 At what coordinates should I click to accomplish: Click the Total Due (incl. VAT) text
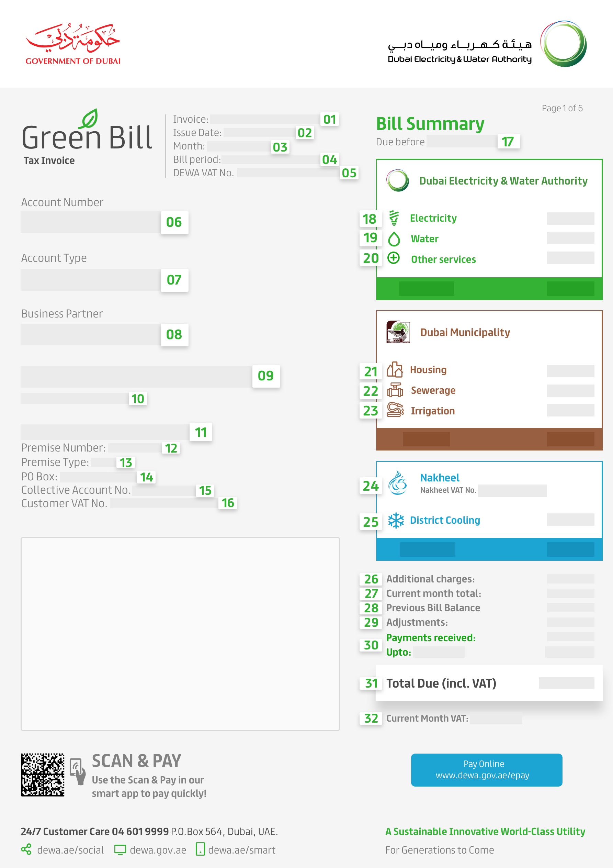441,683
